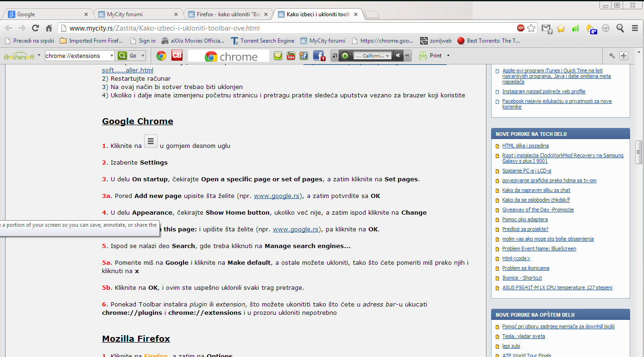Open the weather extension showing 8°

pyautogui.click(x=591, y=29)
